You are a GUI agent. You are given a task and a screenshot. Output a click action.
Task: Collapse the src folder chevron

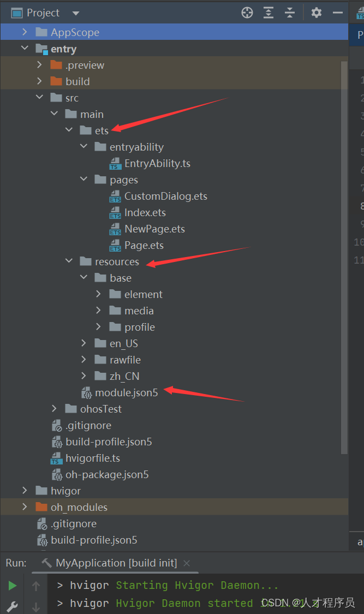pos(39,97)
